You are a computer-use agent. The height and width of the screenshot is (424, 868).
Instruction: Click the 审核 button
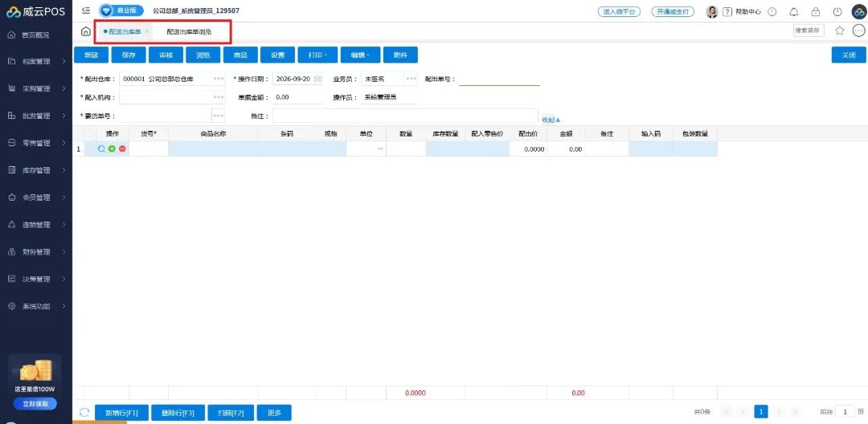click(166, 55)
